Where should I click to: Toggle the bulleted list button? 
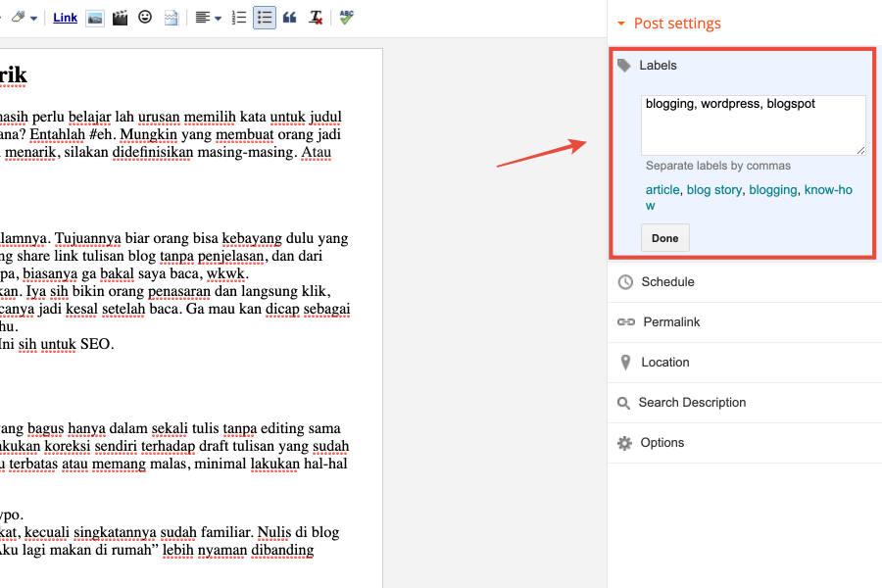(265, 18)
